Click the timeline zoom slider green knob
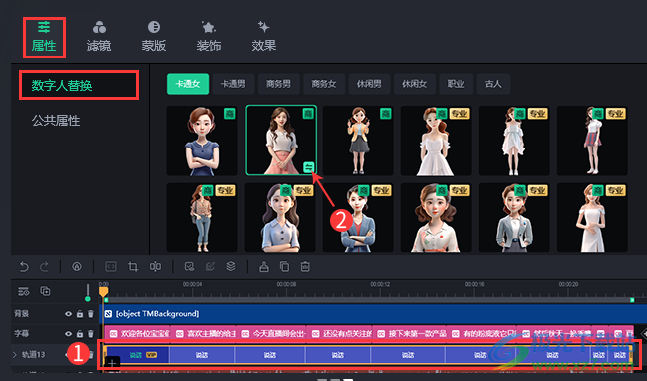Screen dimensions: 647x381 point(87,298)
